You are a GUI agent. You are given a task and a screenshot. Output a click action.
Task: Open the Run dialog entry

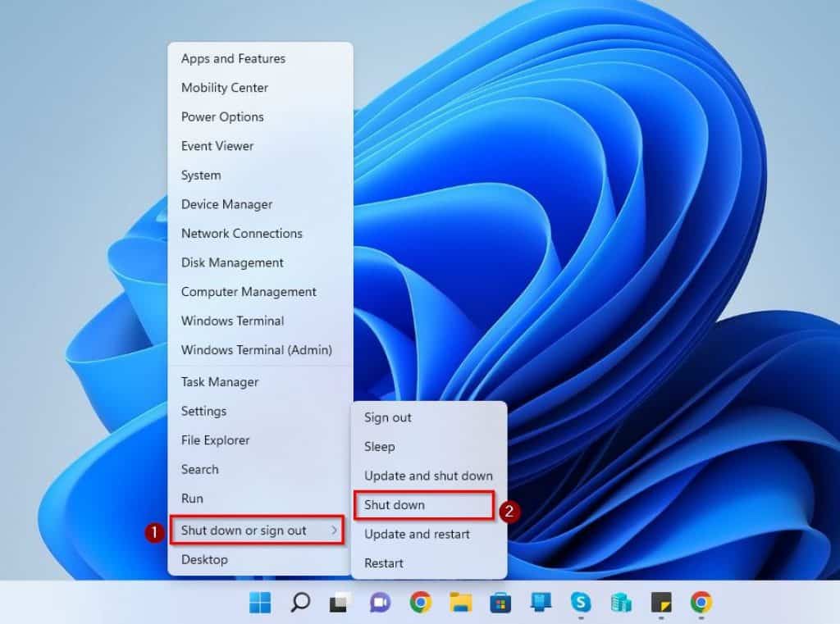260,499
